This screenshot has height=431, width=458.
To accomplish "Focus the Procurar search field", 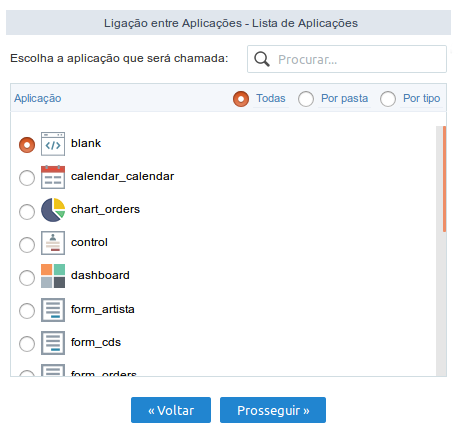I will pos(347,59).
